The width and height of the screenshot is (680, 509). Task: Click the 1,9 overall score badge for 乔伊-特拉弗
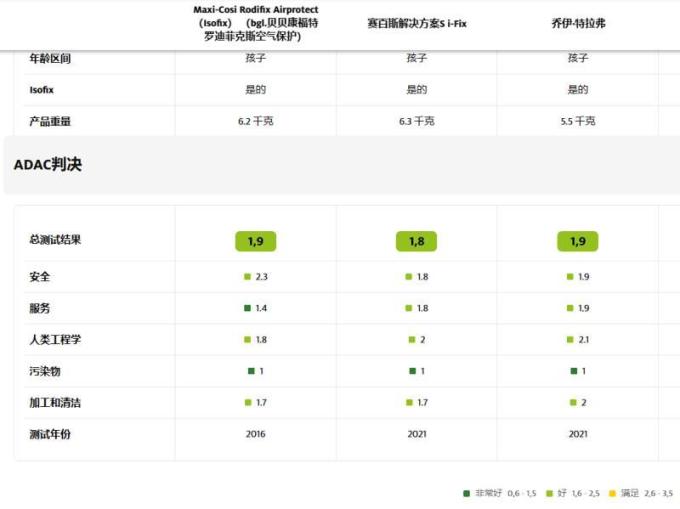coord(578,241)
